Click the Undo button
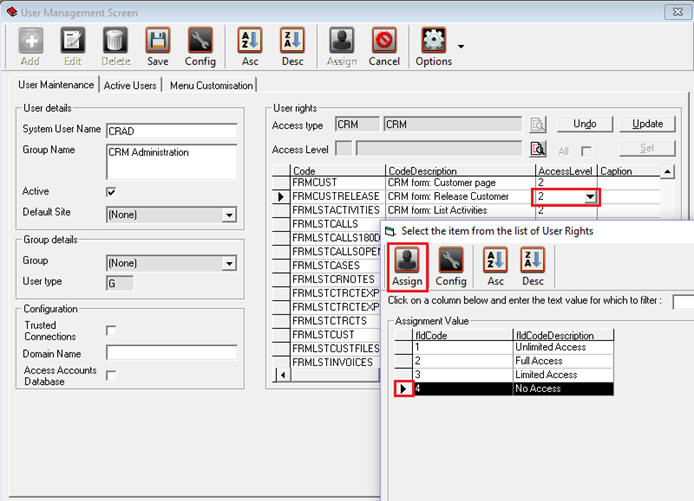The image size is (694, 501). [585, 124]
